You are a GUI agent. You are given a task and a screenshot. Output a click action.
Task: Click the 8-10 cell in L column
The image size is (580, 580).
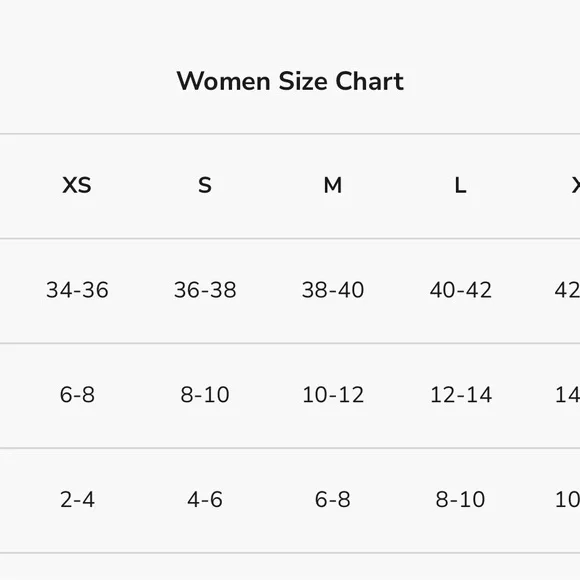coord(460,499)
